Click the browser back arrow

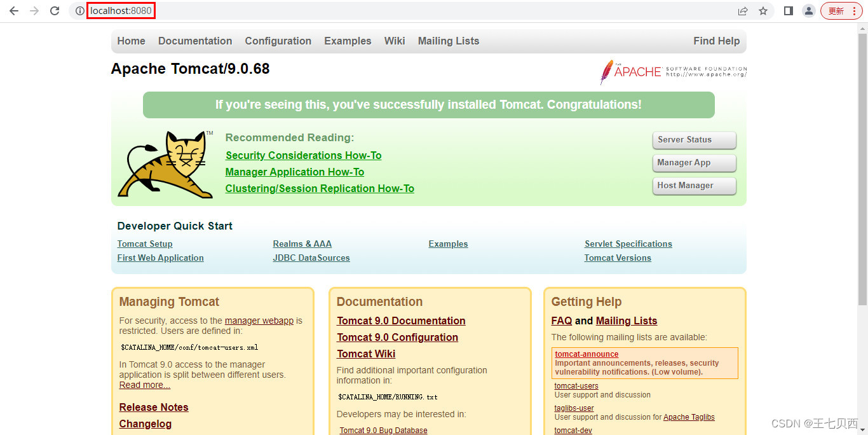(14, 11)
